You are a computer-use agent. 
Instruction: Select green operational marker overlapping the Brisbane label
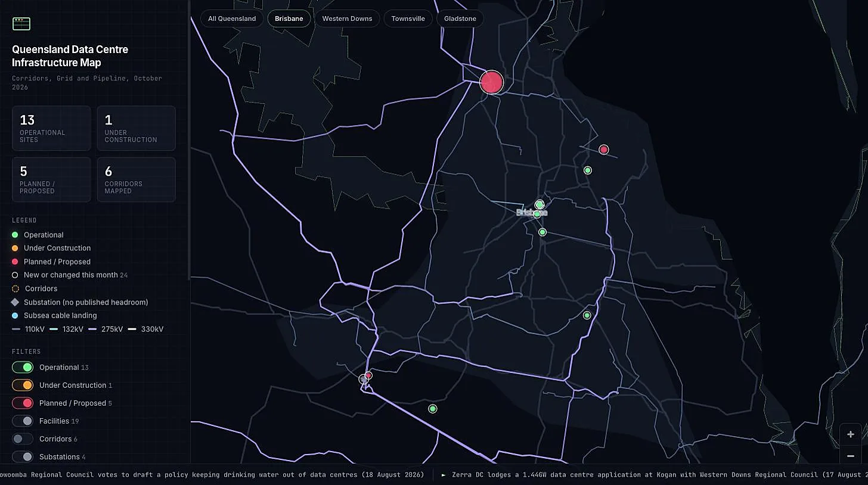point(537,214)
